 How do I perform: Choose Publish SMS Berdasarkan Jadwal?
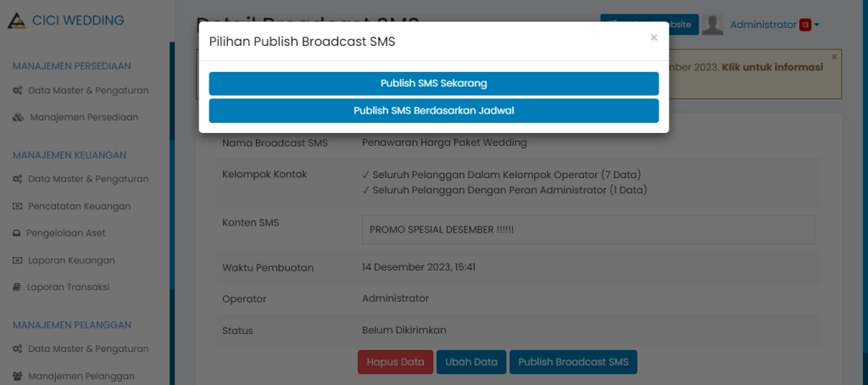[433, 111]
